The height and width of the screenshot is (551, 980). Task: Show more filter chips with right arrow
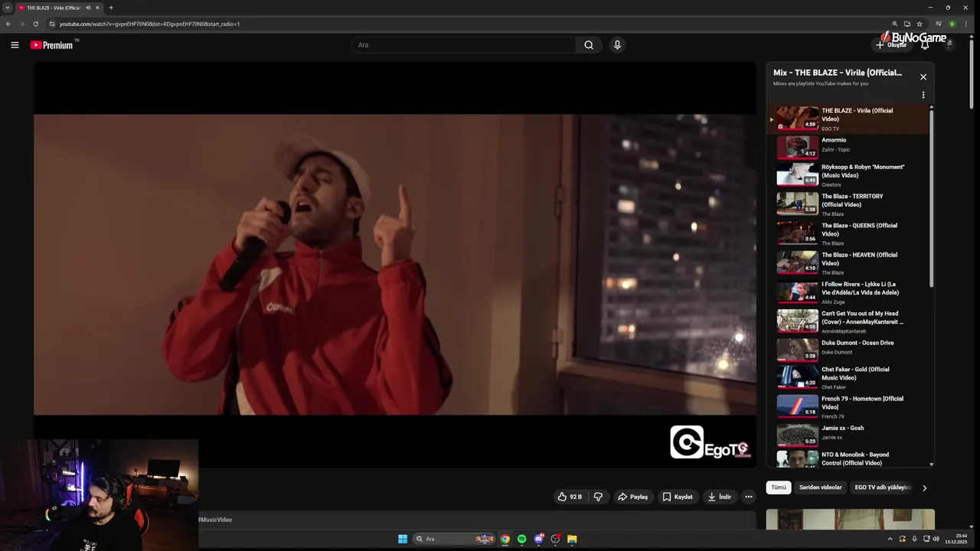[x=924, y=488]
